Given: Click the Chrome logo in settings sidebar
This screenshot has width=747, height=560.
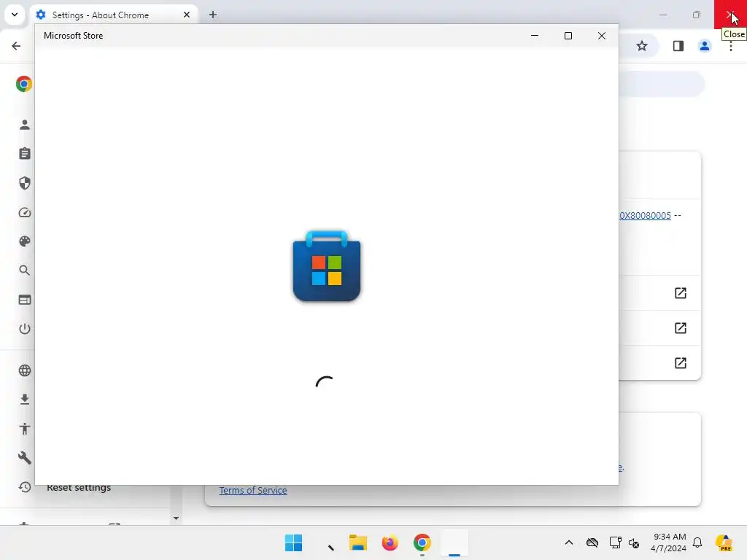Looking at the screenshot, I should 24,84.
